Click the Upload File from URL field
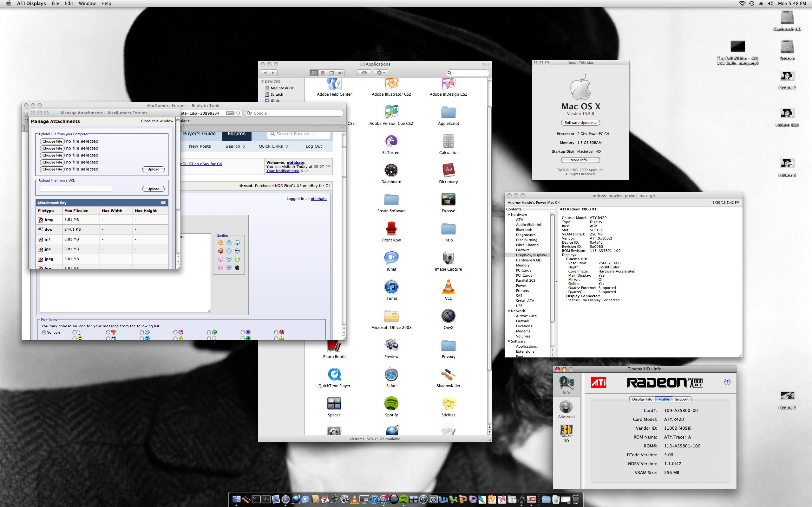Screen dimensions: 812x507 pos(76,189)
